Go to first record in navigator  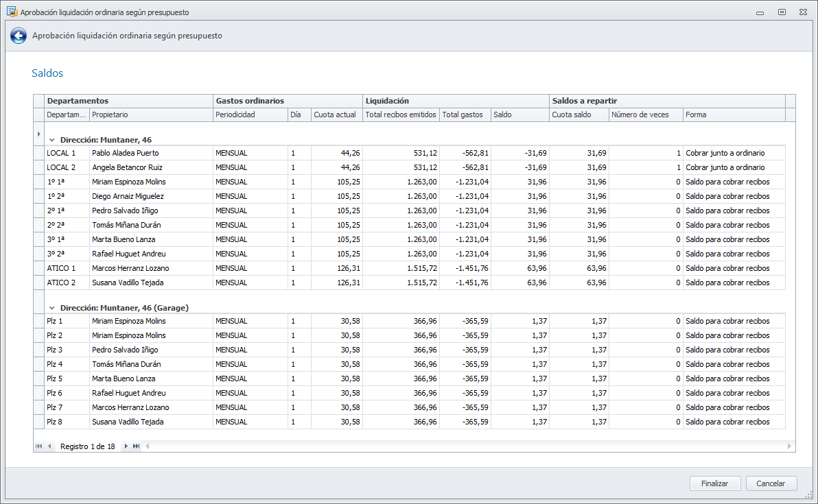[x=38, y=446]
